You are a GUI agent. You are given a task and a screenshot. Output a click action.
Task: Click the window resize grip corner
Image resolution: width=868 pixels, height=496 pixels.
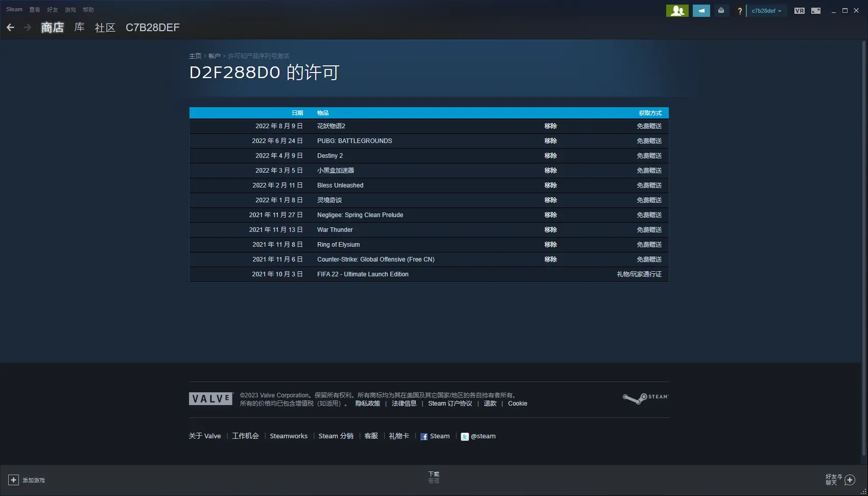point(864,492)
